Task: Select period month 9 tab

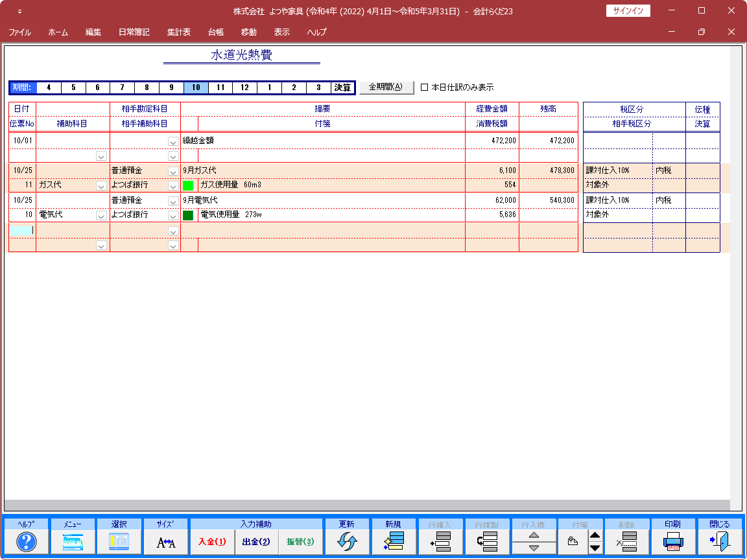Action: pos(171,87)
